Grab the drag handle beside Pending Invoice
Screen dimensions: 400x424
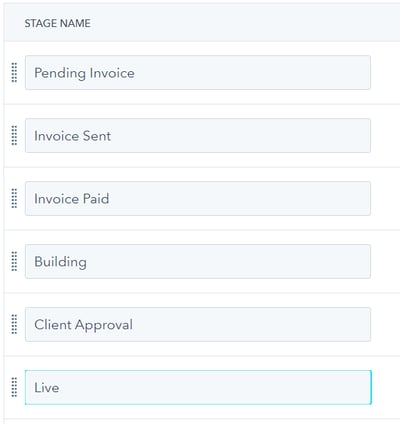coord(14,72)
